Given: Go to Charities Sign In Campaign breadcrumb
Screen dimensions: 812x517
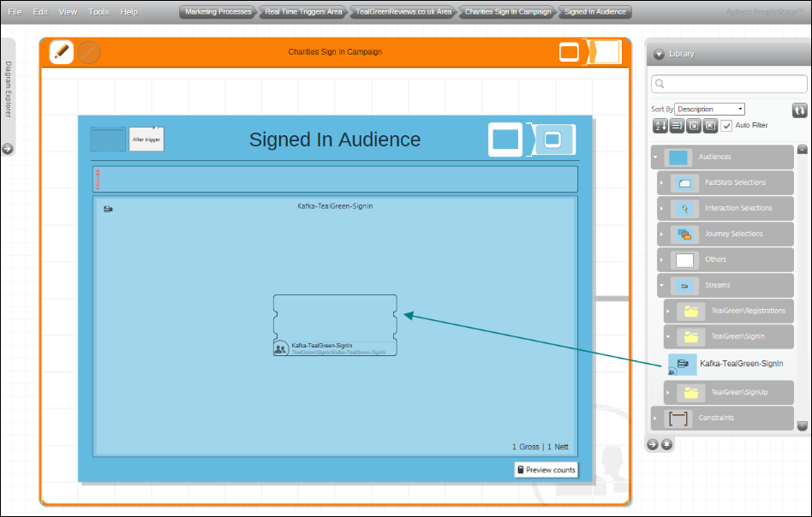Looking at the screenshot, I should tap(507, 11).
